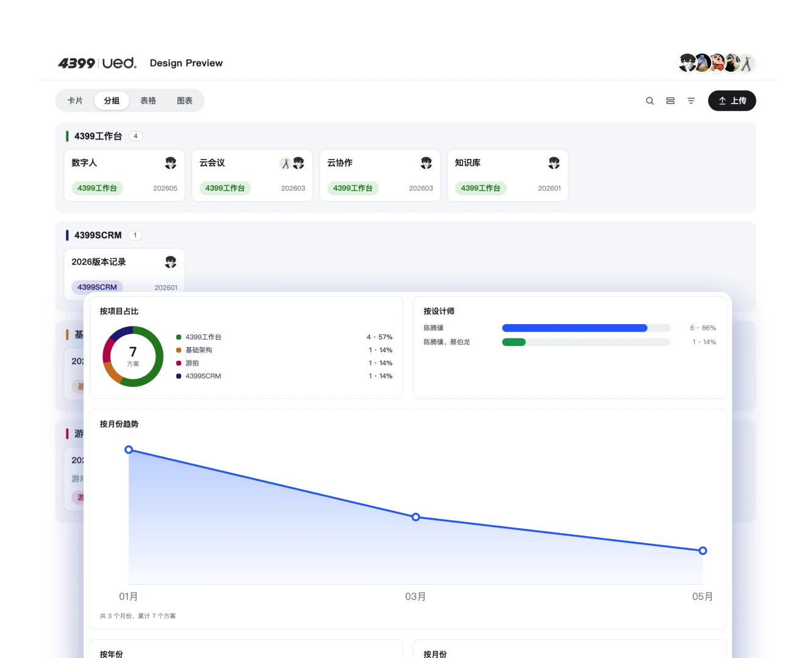Click the 按年份 panel title
The image size is (812, 658).
pos(111,654)
